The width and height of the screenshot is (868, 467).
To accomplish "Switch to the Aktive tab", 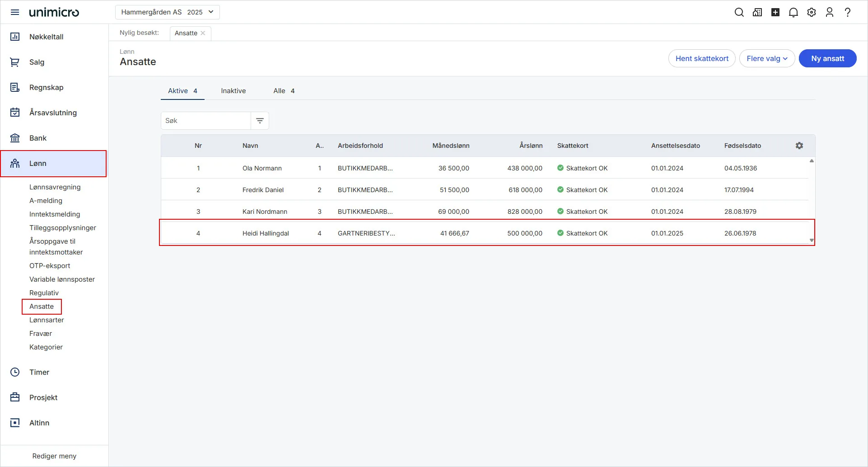I will 182,91.
